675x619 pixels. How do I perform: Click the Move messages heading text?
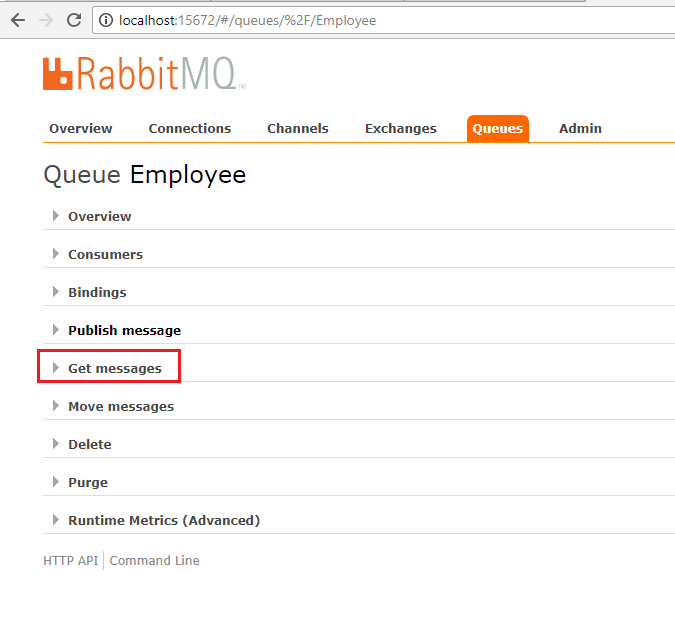121,406
